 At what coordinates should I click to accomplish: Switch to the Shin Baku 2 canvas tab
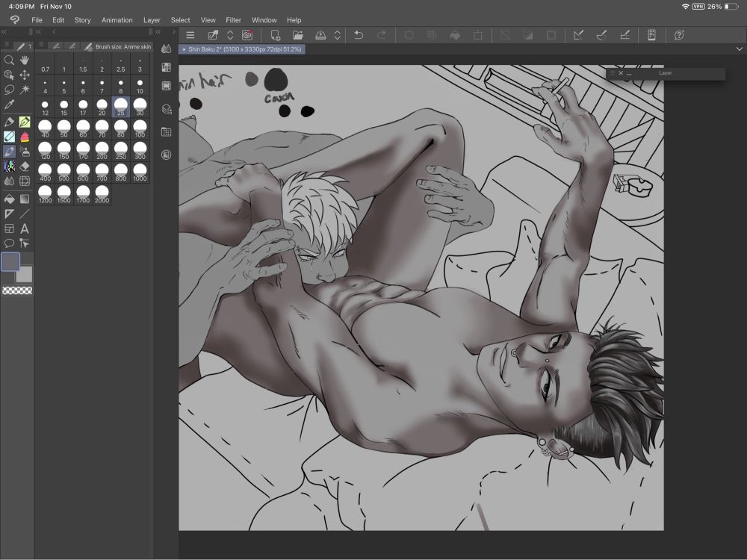click(241, 49)
